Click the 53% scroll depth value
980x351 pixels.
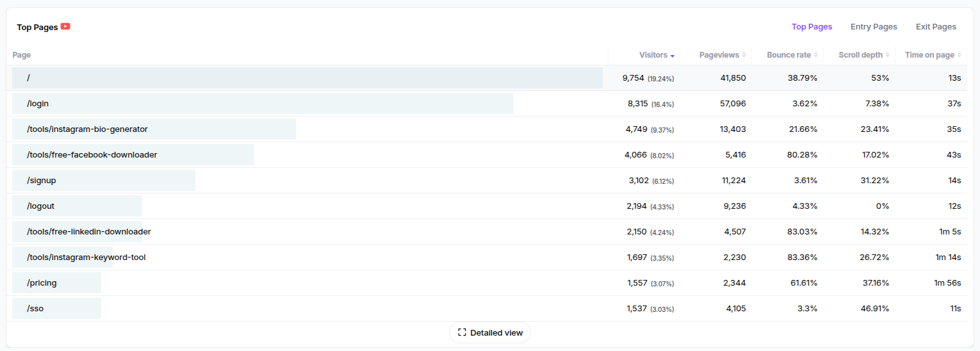click(880, 78)
